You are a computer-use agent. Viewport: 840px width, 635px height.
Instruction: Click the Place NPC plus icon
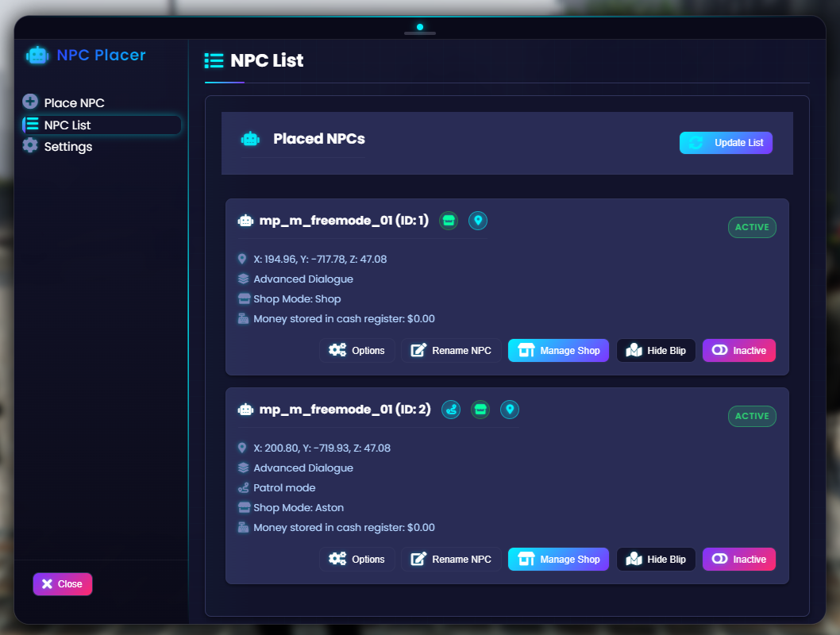click(x=30, y=101)
